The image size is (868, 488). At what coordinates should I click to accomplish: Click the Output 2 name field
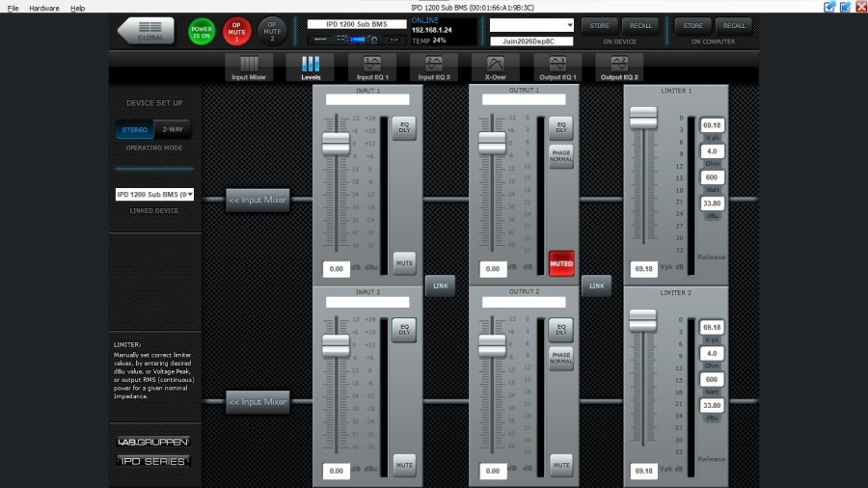coord(524,302)
